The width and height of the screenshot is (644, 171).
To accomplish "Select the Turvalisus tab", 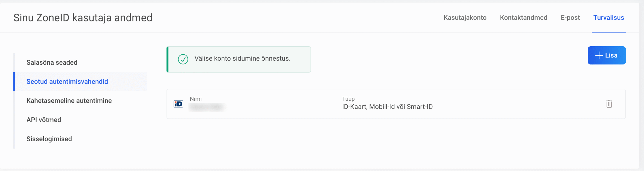I will coord(609,18).
